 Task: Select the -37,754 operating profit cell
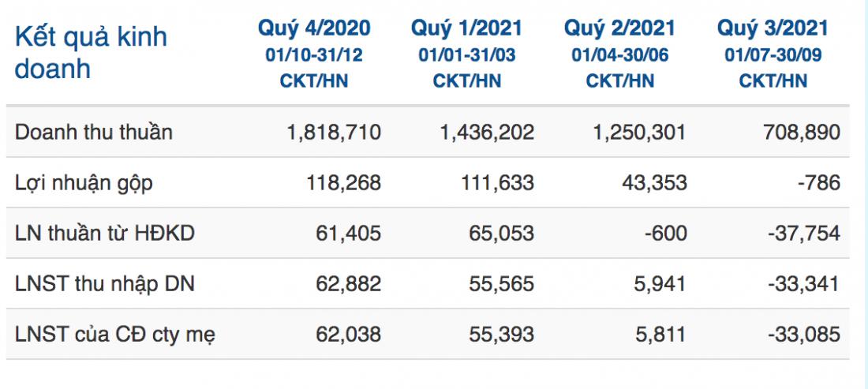tap(803, 234)
